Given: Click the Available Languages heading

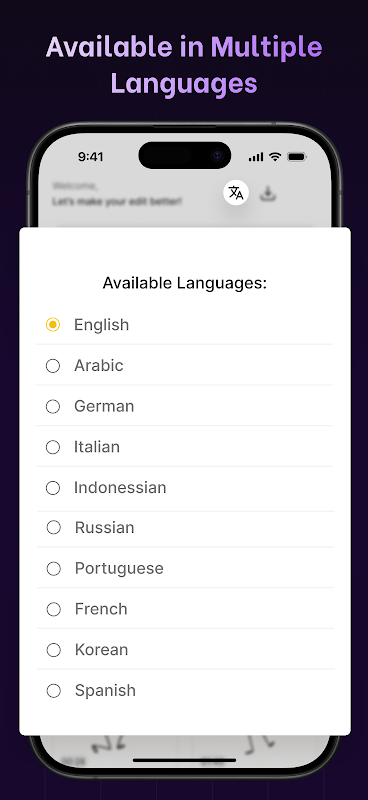Looking at the screenshot, I should [x=185, y=283].
